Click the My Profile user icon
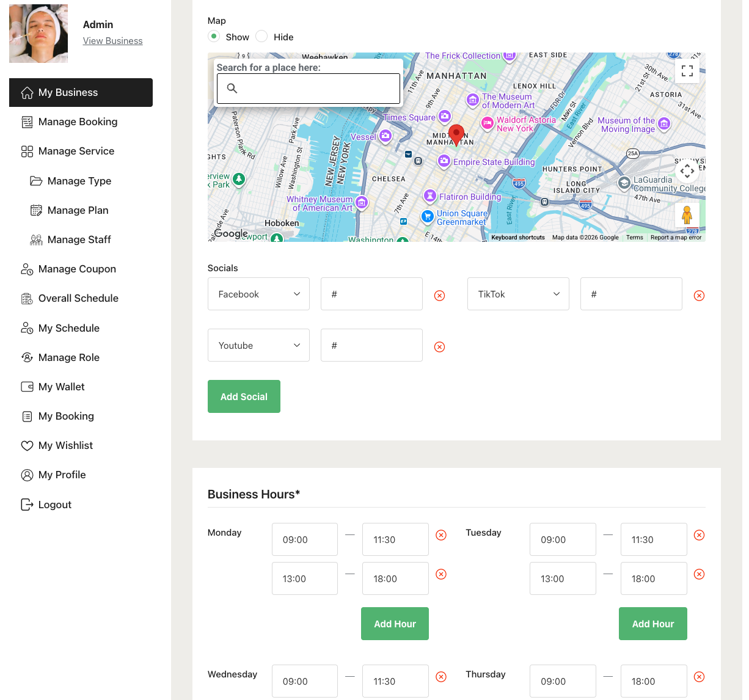Image resolution: width=749 pixels, height=700 pixels. pyautogui.click(x=27, y=475)
